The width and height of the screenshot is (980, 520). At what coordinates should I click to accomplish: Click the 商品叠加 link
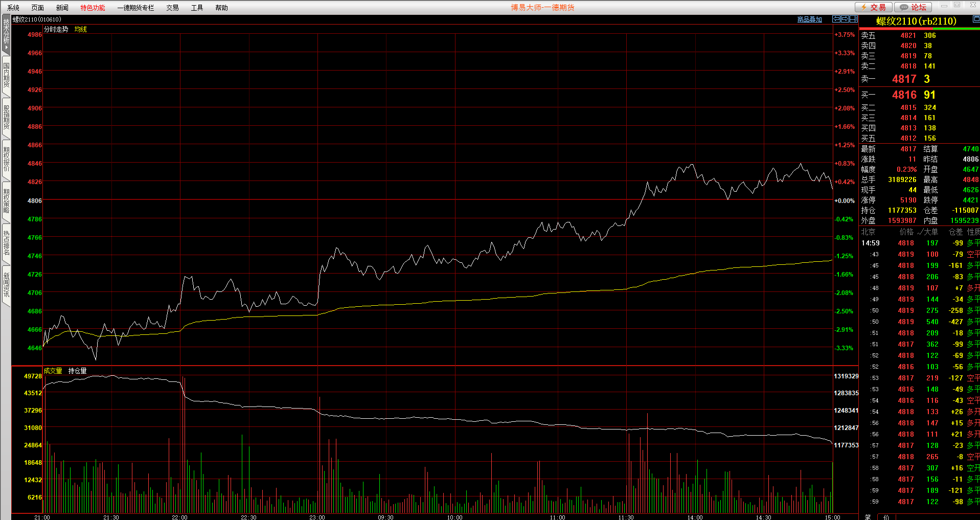click(x=809, y=19)
